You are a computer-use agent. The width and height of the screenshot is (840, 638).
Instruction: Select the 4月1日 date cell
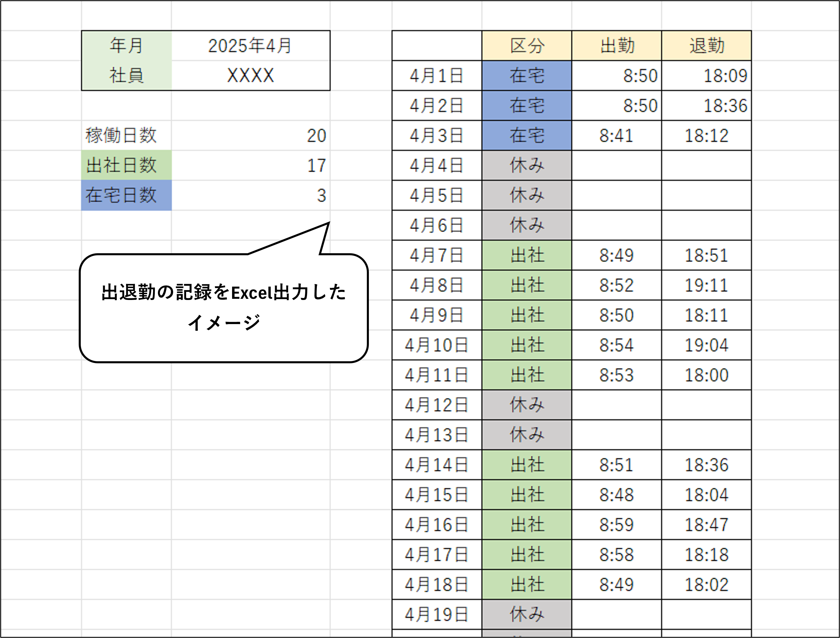[x=437, y=76]
